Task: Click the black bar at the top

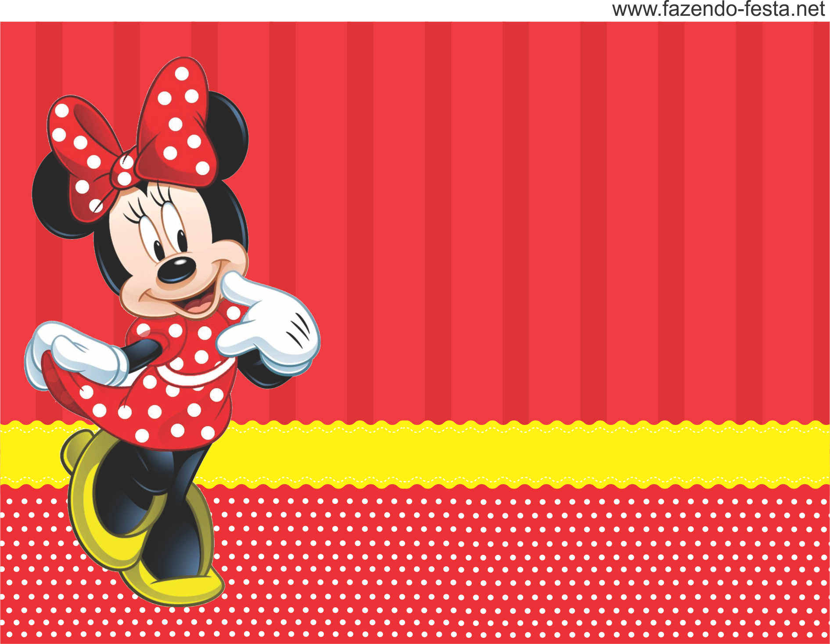Action: pos(307,10)
